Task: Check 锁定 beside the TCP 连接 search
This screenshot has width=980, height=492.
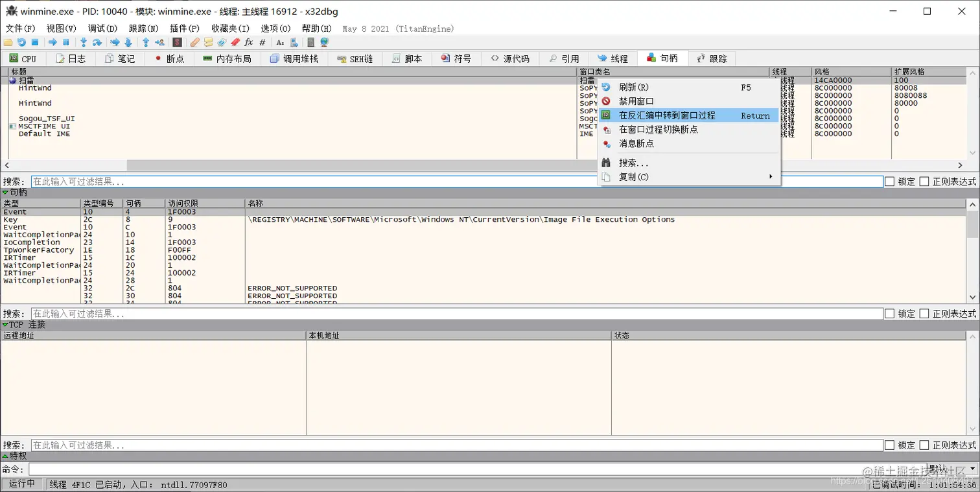Action: coord(889,445)
